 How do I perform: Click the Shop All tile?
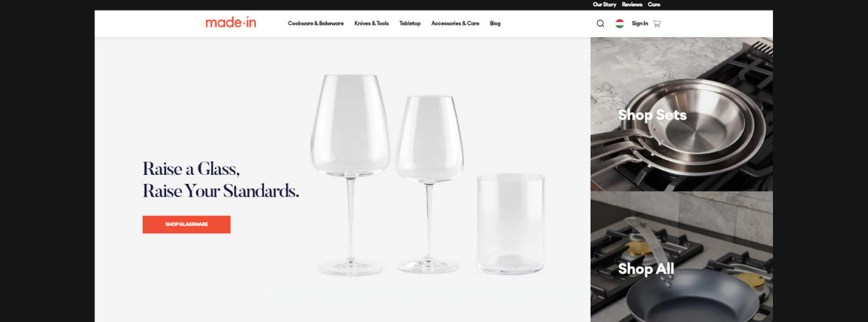click(x=682, y=257)
